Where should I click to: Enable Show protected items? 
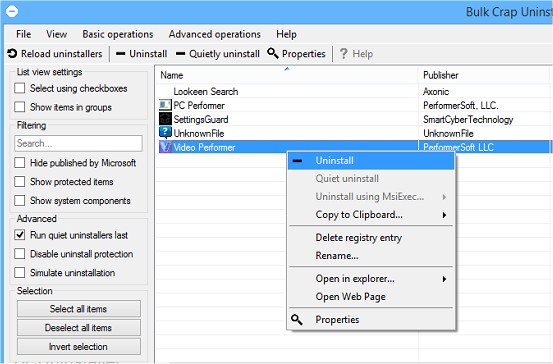(20, 181)
